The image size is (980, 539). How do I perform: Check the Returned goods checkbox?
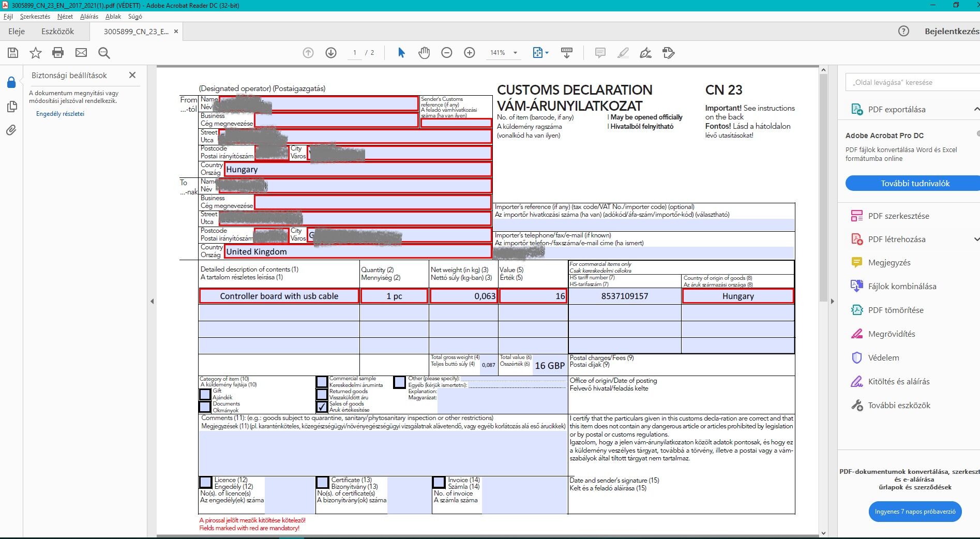click(322, 394)
